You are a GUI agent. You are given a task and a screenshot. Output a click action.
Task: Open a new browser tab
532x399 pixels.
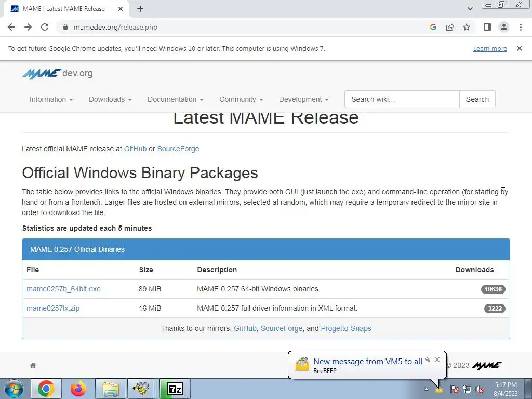point(140,9)
